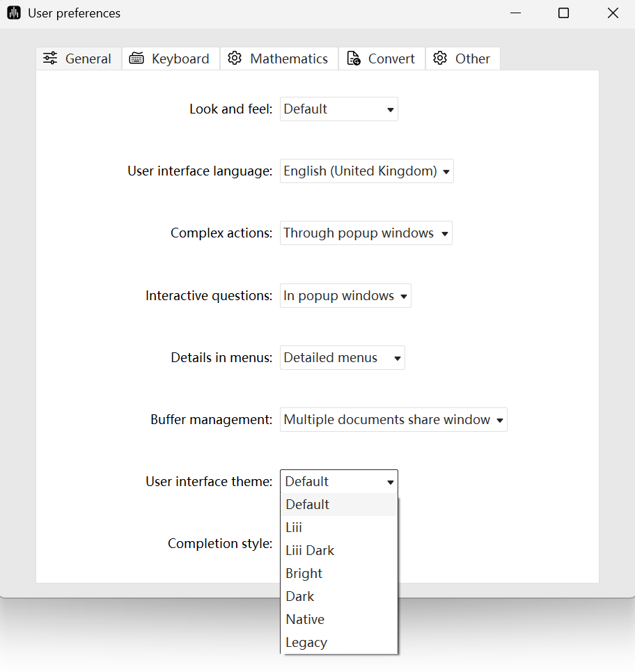Click the sliders icon on General tab

point(50,58)
